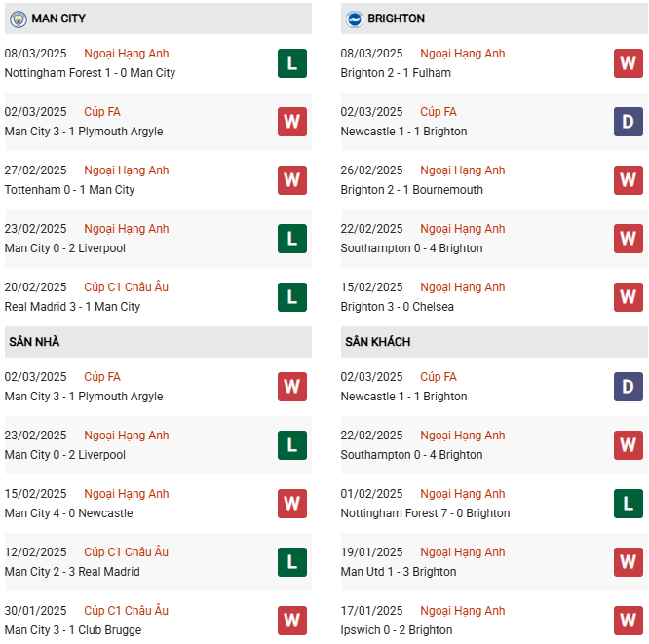Image resolution: width=649 pixels, height=644 pixels.
Task: Open Ngoại Hạng Anh link dated 26/02/2025
Action: coord(462,170)
